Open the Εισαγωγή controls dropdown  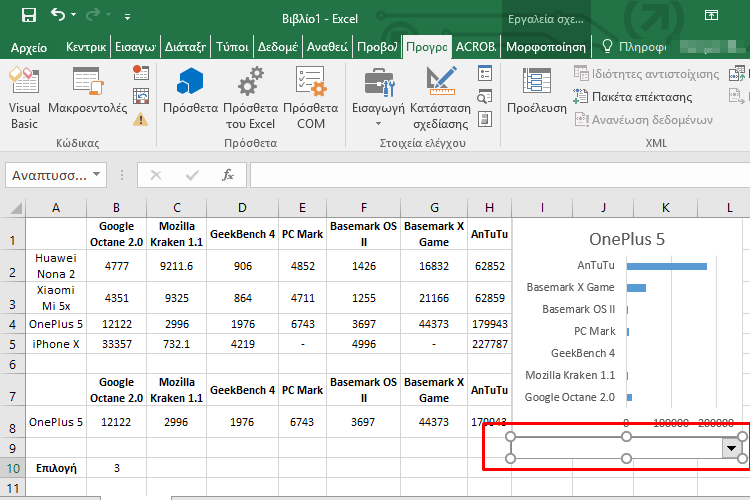[378, 98]
